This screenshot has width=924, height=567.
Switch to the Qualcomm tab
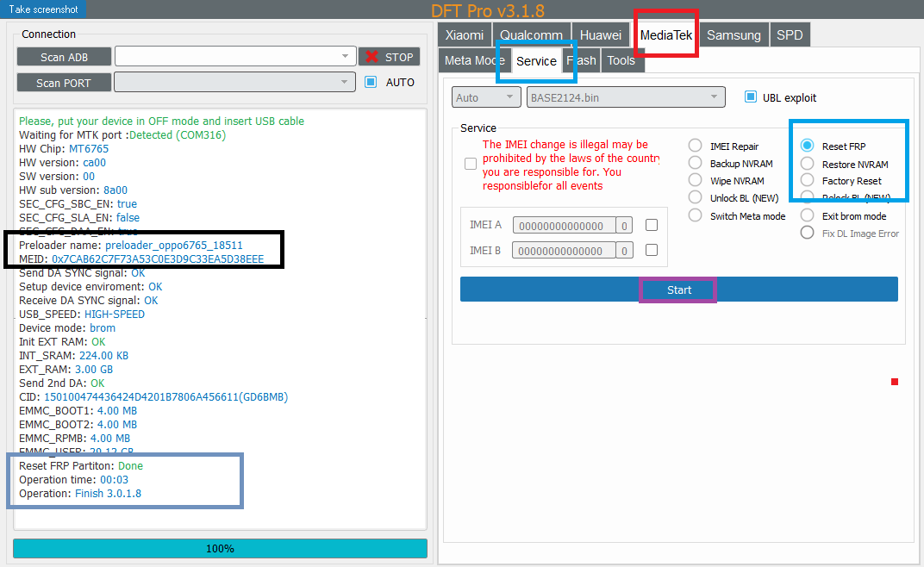pyautogui.click(x=532, y=34)
